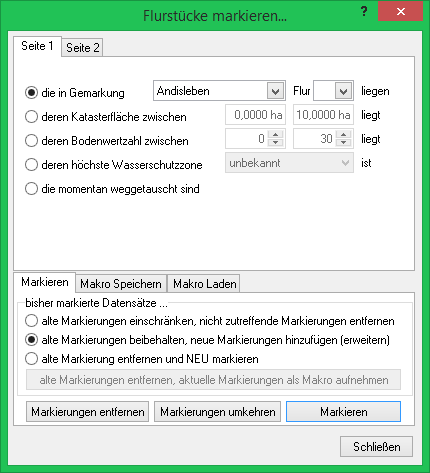
Task: Click the help question mark icon
Action: click(x=364, y=12)
